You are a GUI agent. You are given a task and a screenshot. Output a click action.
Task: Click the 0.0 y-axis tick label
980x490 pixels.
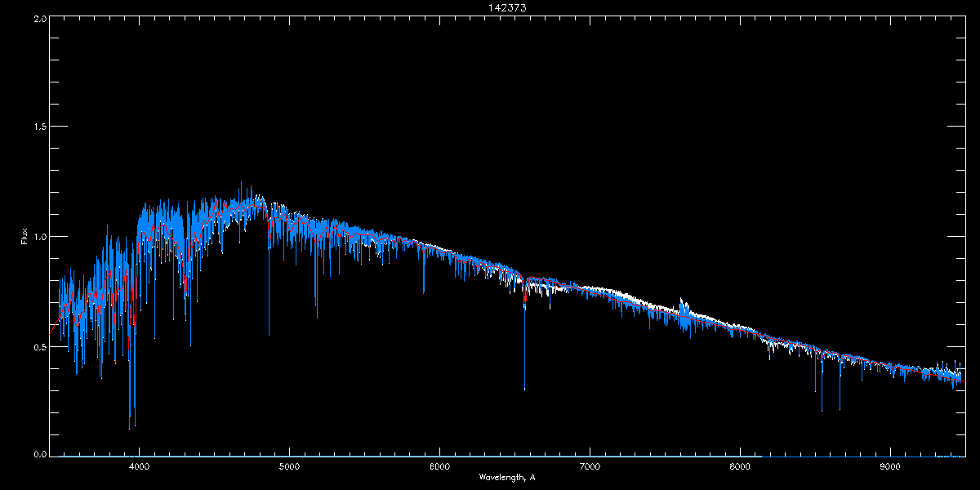click(x=40, y=452)
